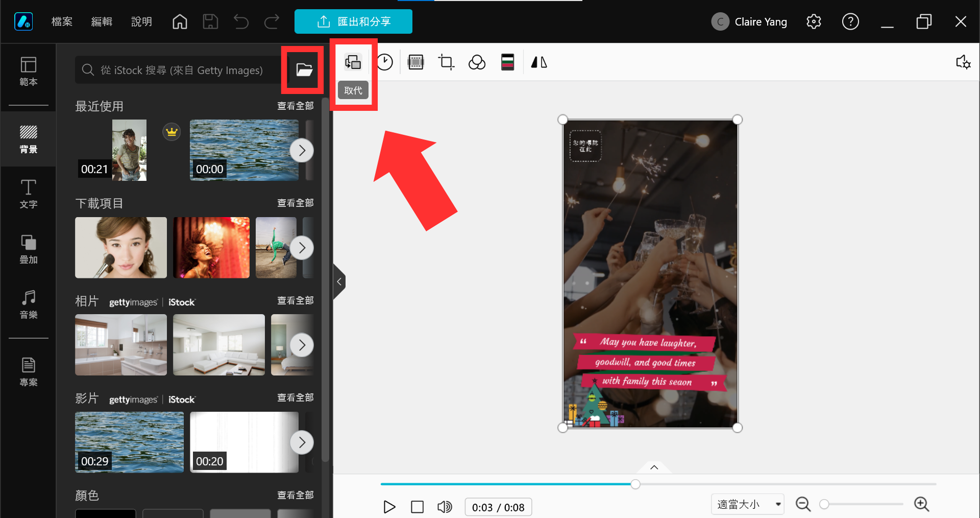Open the 音樂 music panel
This screenshot has width=980, height=518.
pyautogui.click(x=29, y=304)
